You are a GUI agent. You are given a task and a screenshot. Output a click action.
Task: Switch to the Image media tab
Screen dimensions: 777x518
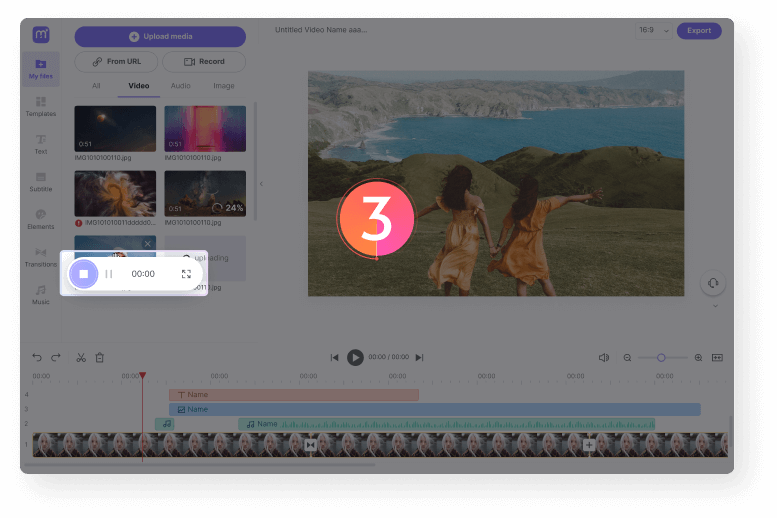[223, 86]
